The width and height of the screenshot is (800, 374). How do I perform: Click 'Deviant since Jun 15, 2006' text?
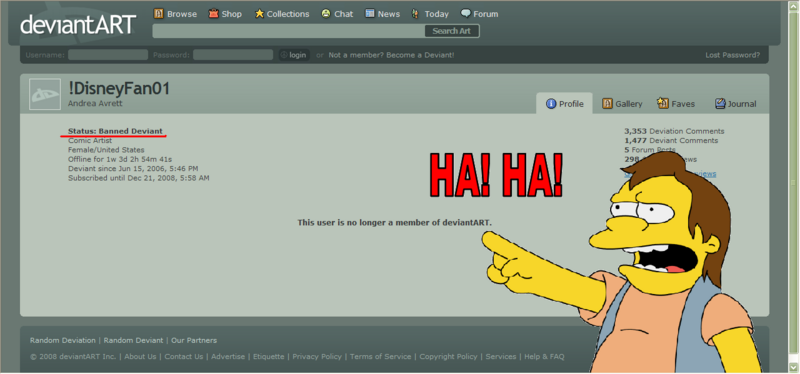point(133,168)
